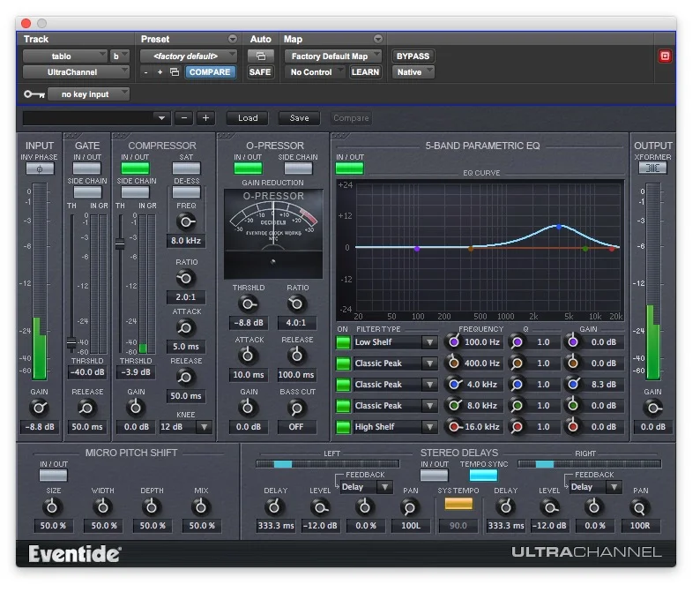Click the Compressor Gain knob

(x=135, y=408)
